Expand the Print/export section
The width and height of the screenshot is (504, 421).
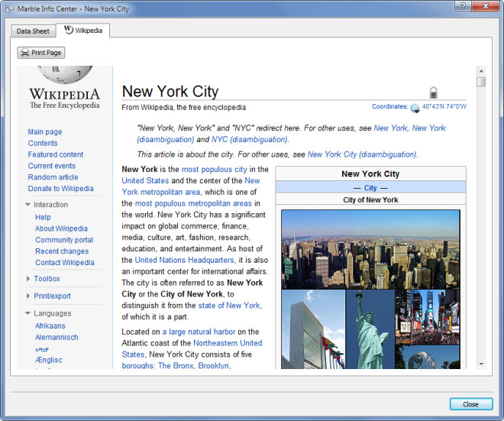click(28, 296)
